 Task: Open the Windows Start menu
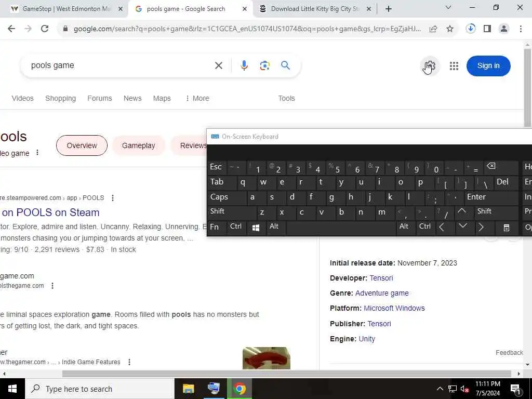click(x=12, y=389)
